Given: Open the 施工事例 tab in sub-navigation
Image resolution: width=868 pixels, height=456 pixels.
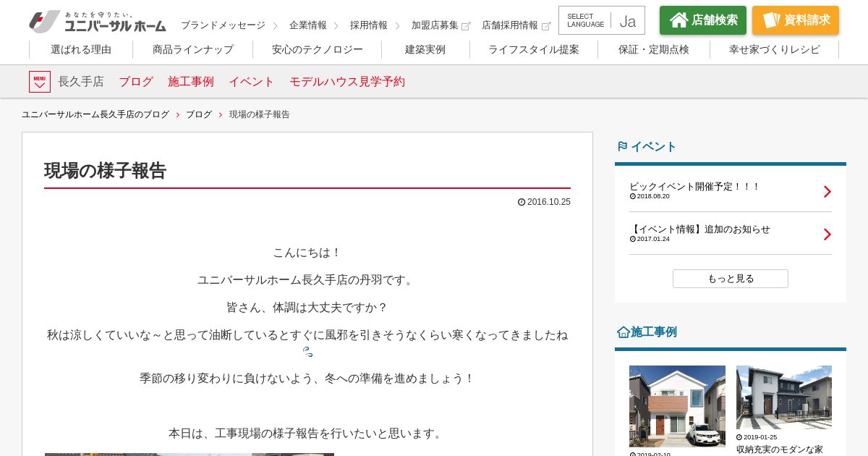Looking at the screenshot, I should (191, 82).
